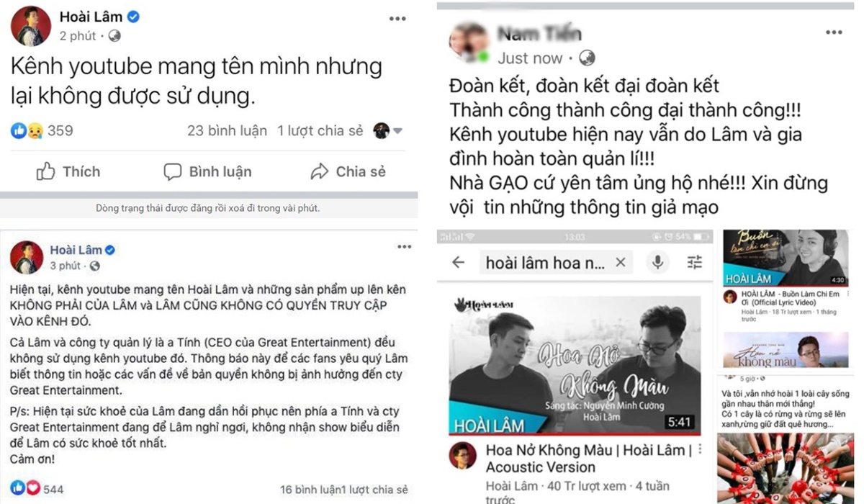Open YouTube search filters icon
This screenshot has height=504, width=864.
[694, 263]
